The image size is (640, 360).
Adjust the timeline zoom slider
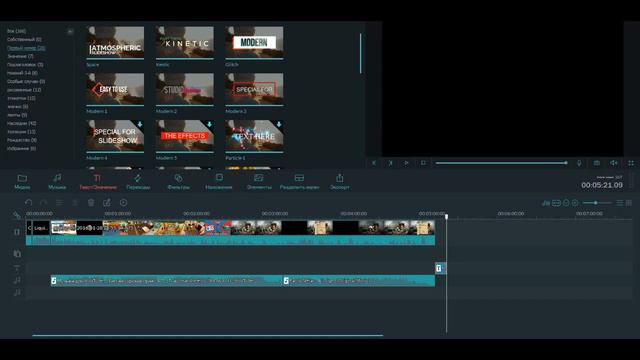[x=596, y=203]
